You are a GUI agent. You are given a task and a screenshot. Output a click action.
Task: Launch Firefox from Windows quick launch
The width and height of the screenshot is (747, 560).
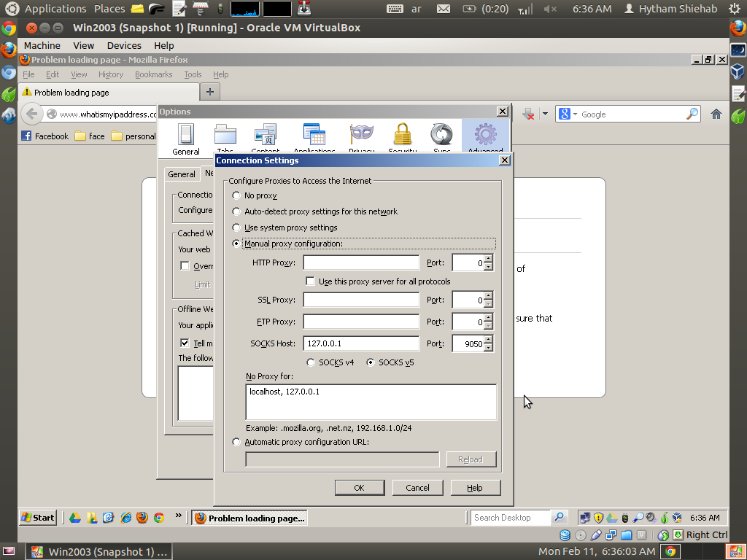[142, 518]
